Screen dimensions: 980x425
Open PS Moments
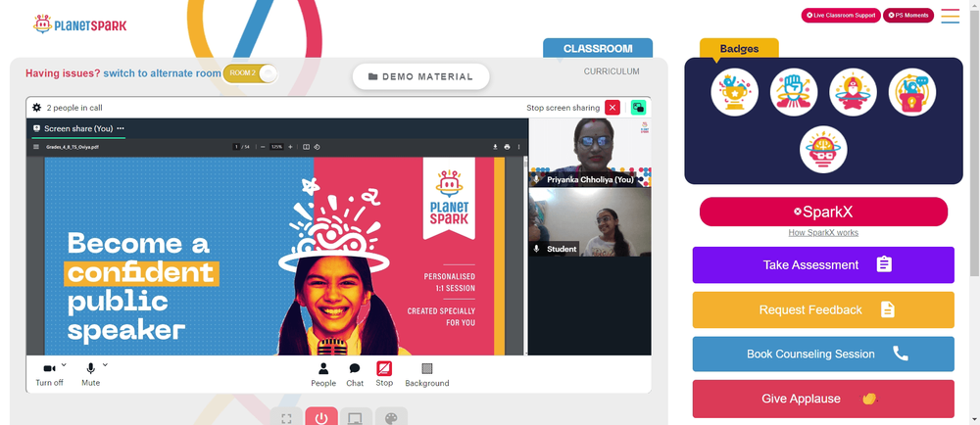(x=908, y=15)
